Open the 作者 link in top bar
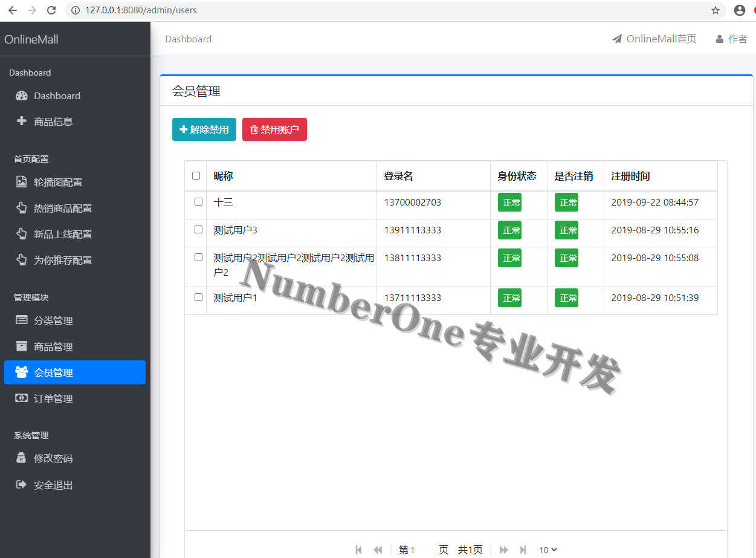 click(731, 39)
